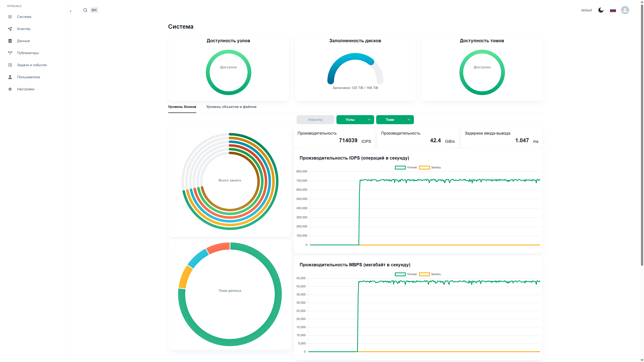Click the vertical page scrollbar
Image resolution: width=644 pixels, height=362 pixels.
[x=642, y=135]
